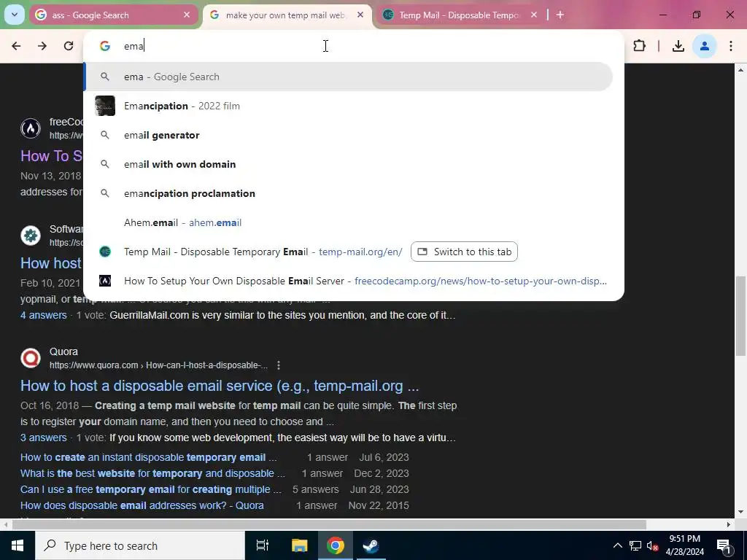The height and width of the screenshot is (560, 747).
Task: Click the taskbar 'Type here to search' box
Action: point(140,545)
